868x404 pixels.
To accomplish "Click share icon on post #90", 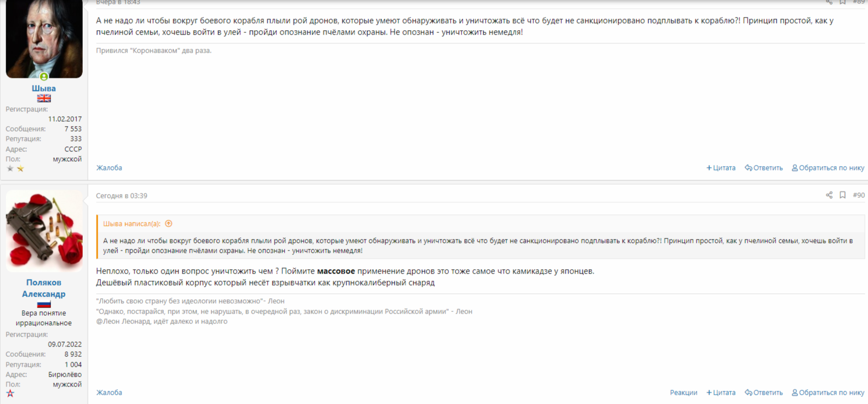I will point(829,195).
